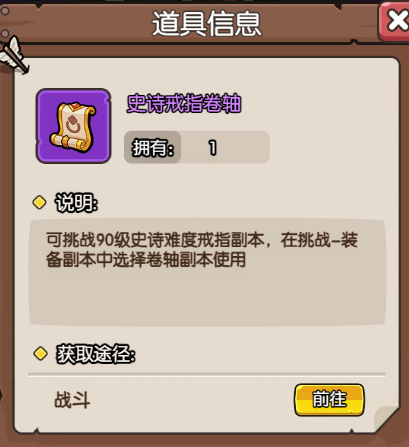Click the lower rivet circle on the frame
409x447 pixels.
[5, 34]
